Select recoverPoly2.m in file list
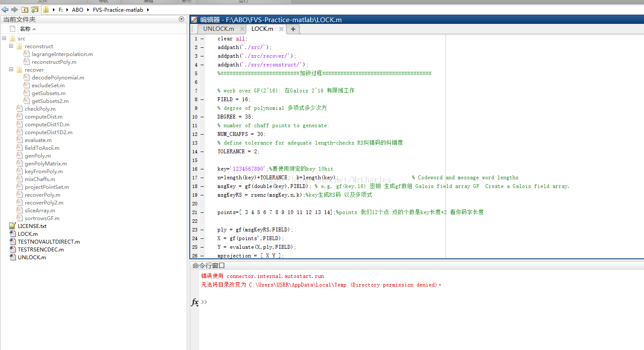The height and width of the screenshot is (350, 644). pos(44,202)
